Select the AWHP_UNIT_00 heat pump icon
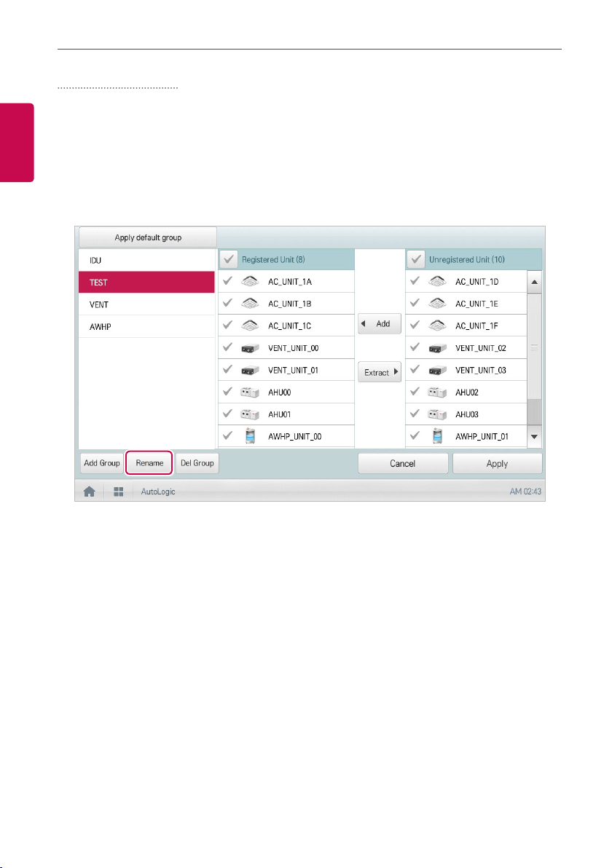 251,436
